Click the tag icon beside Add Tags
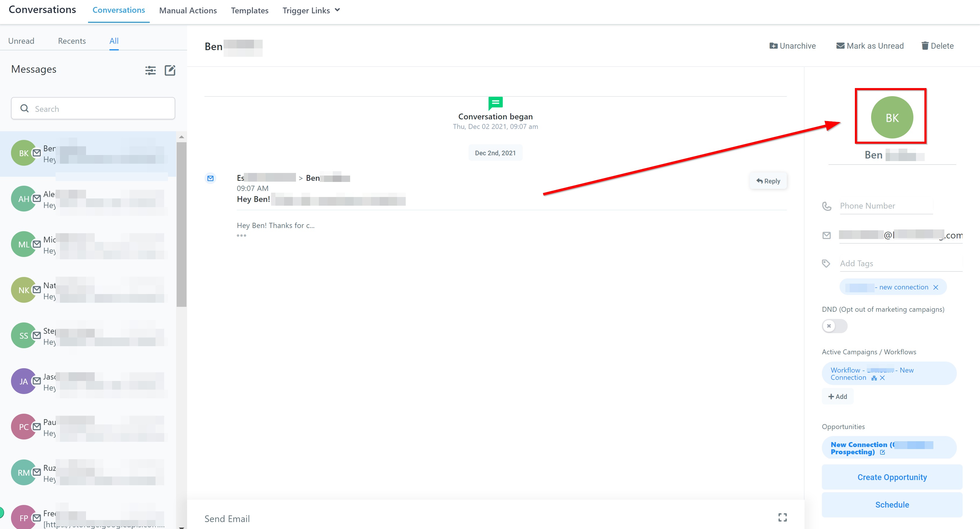The image size is (980, 529). tap(826, 263)
